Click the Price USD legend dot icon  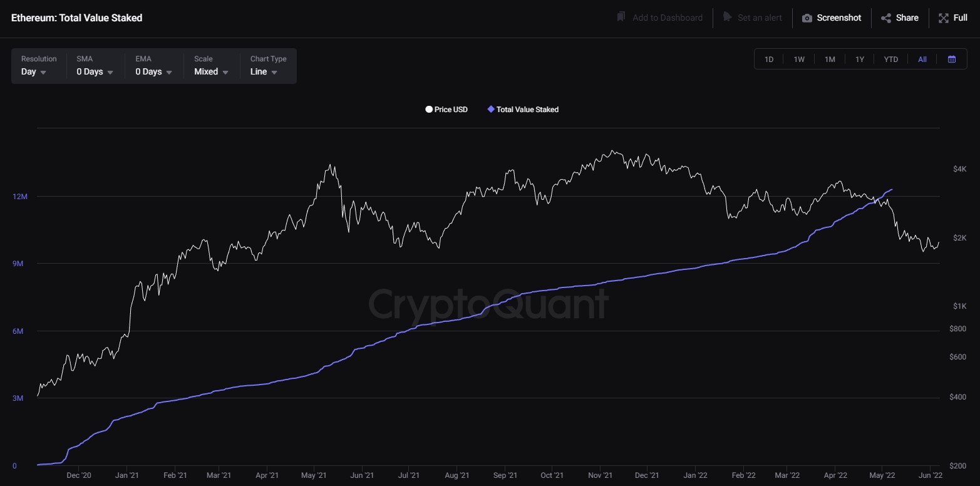click(x=428, y=109)
